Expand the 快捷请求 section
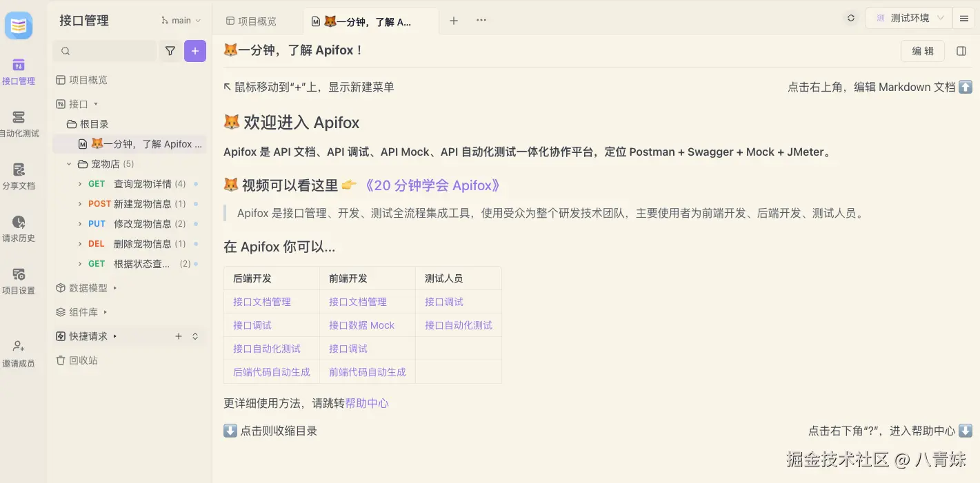This screenshot has width=980, height=483. pos(115,336)
